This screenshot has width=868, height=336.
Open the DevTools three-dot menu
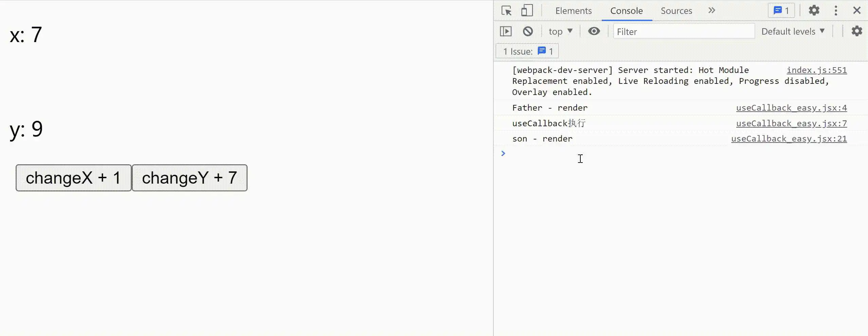click(836, 11)
